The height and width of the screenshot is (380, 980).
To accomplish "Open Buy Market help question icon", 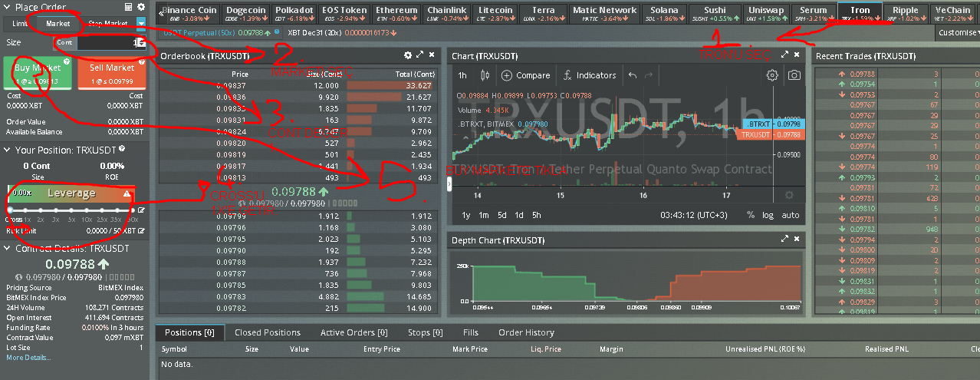I will [x=67, y=61].
